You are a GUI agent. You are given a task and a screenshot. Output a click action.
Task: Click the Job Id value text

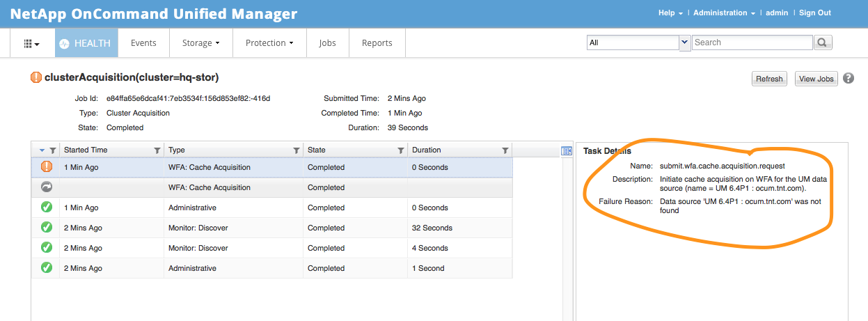click(188, 98)
